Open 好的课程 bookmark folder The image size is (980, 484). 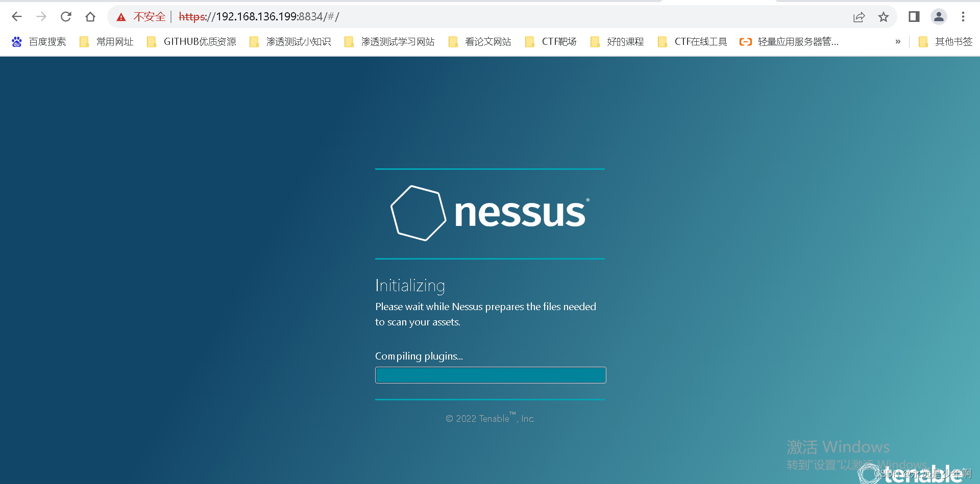pyautogui.click(x=617, y=42)
